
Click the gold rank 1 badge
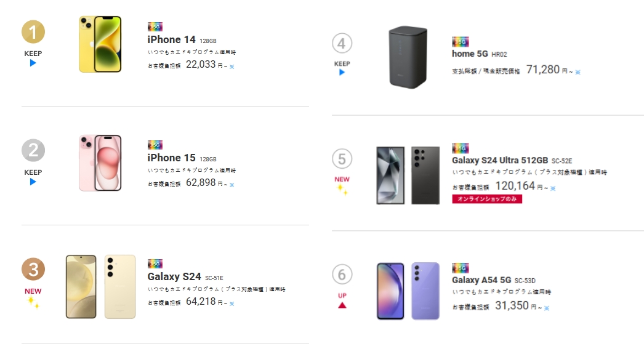(x=33, y=32)
